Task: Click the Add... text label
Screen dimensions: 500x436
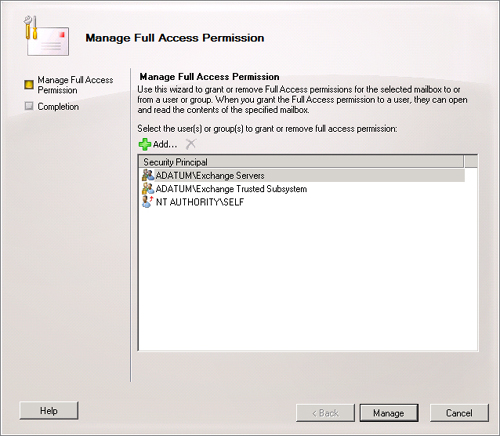Action: tap(165, 144)
